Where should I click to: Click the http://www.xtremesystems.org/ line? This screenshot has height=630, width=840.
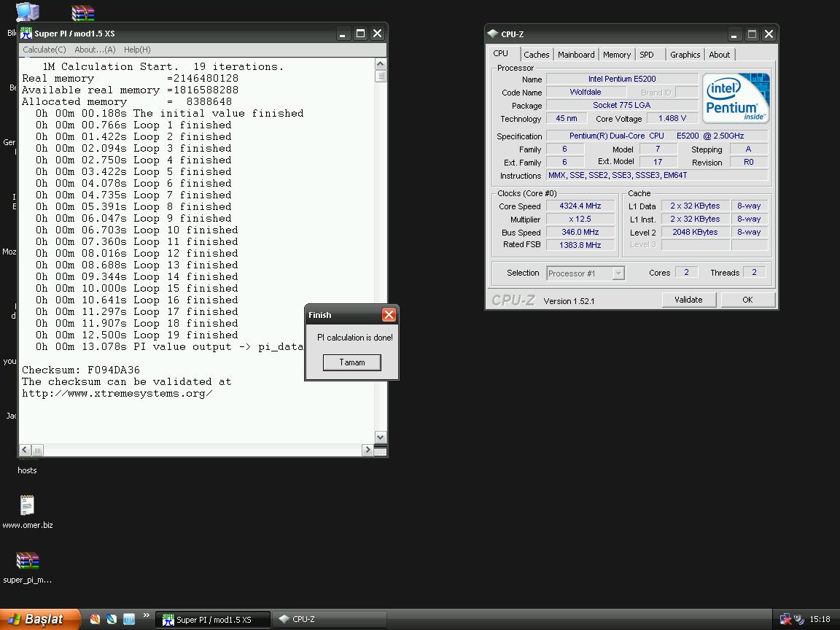pos(117,394)
